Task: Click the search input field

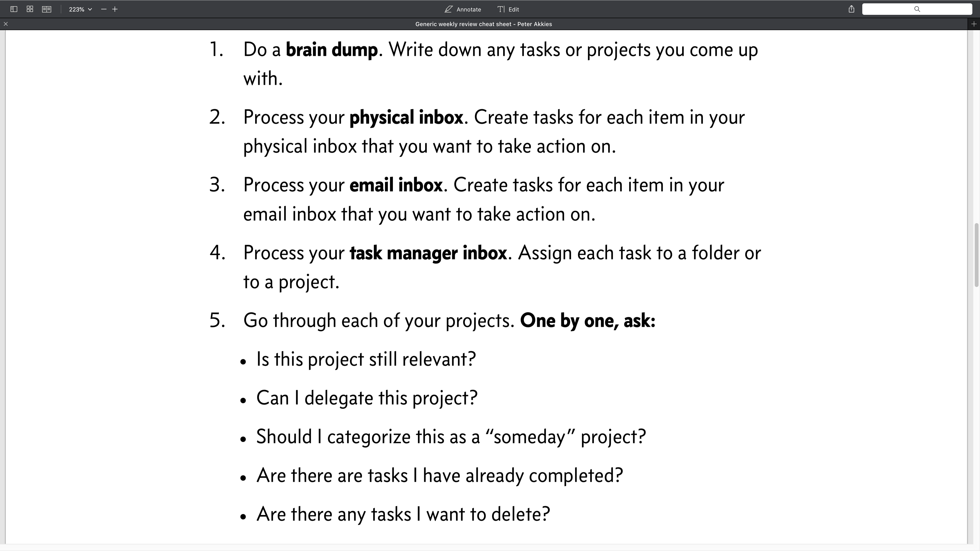Action: (917, 9)
